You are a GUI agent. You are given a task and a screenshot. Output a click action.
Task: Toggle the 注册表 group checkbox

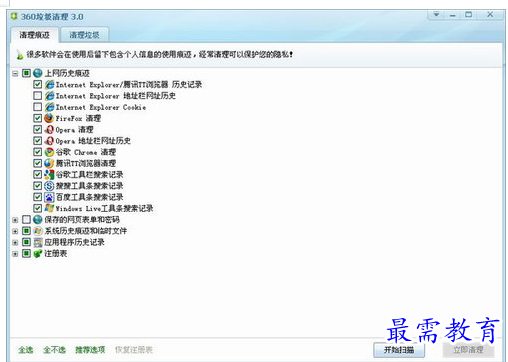[x=26, y=253]
